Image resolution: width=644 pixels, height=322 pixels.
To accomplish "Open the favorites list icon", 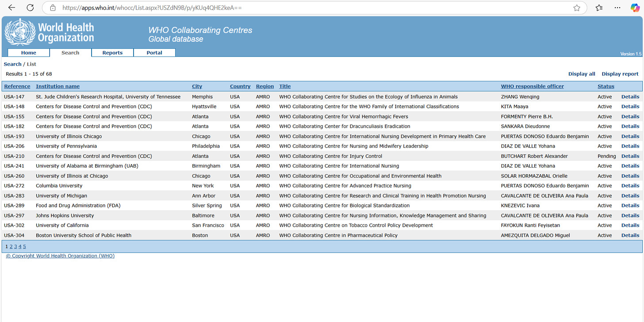I will coord(599,8).
